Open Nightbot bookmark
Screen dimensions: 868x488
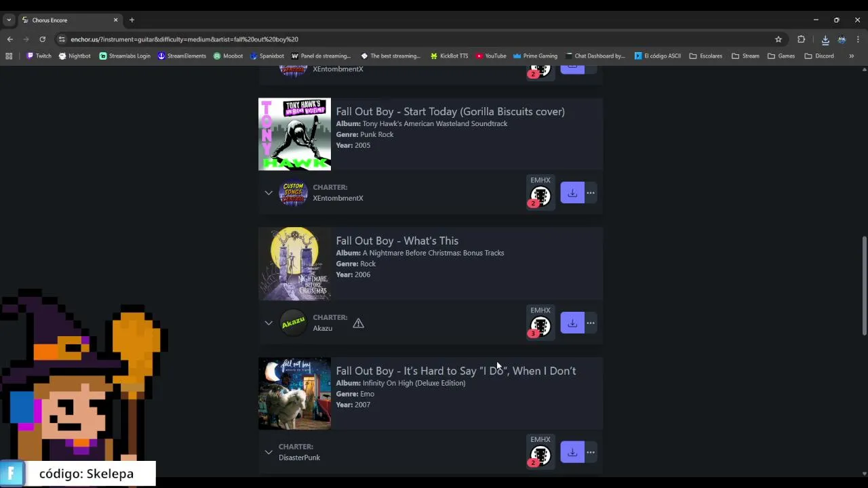tap(75, 56)
